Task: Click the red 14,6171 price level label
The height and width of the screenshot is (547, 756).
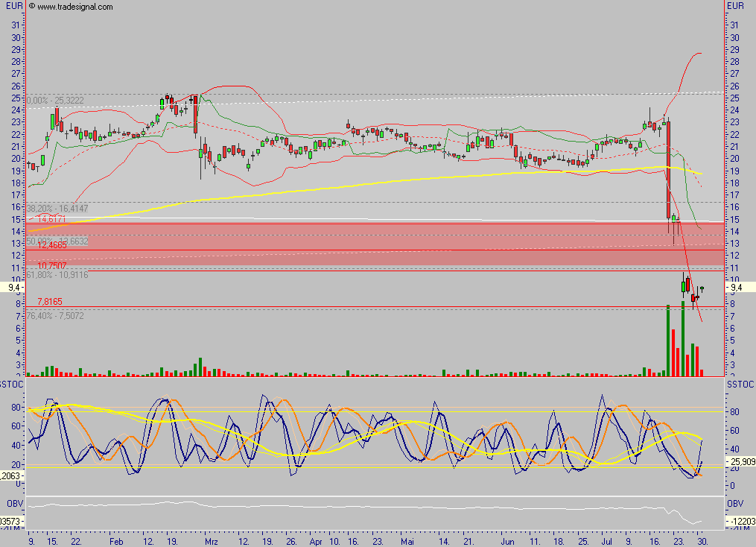Action: (x=51, y=221)
